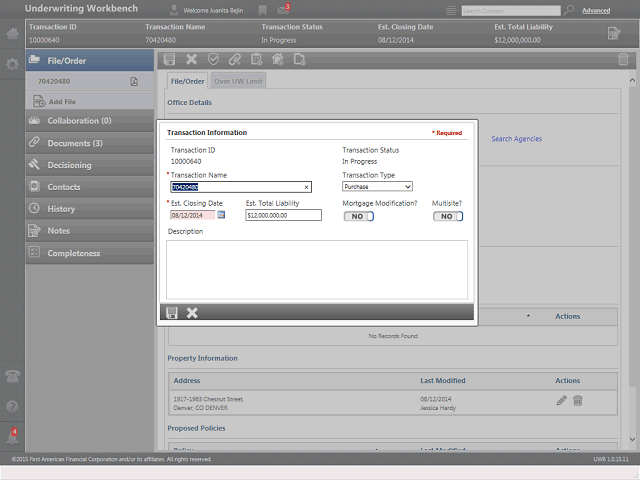
Task: Click the user profile icon beside welcome text
Action: point(174,10)
